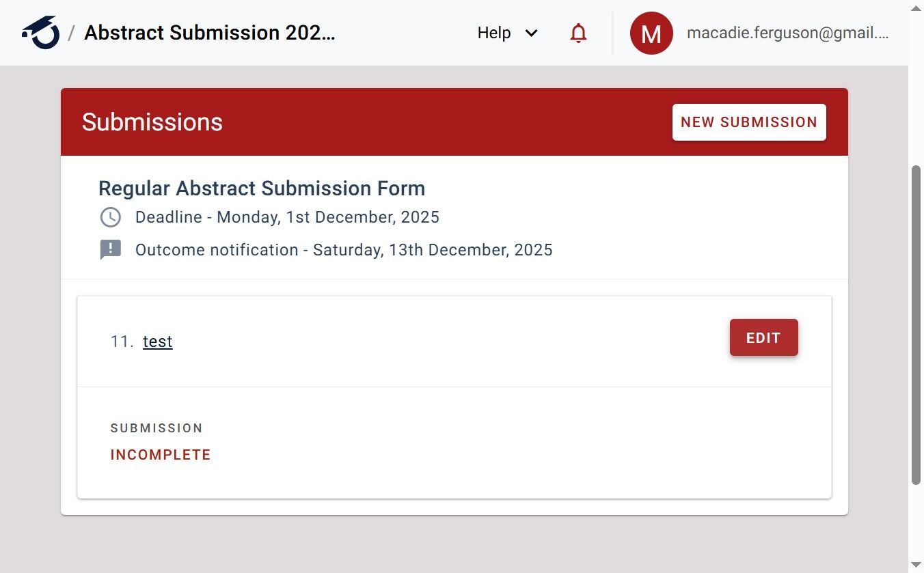
Task: Edit the test submission
Action: [x=763, y=337]
